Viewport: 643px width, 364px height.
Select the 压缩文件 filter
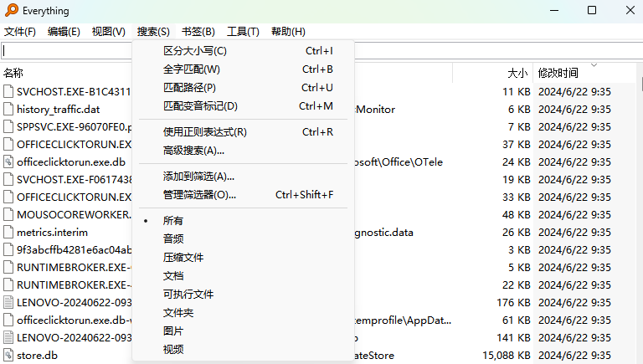[x=243, y=258]
